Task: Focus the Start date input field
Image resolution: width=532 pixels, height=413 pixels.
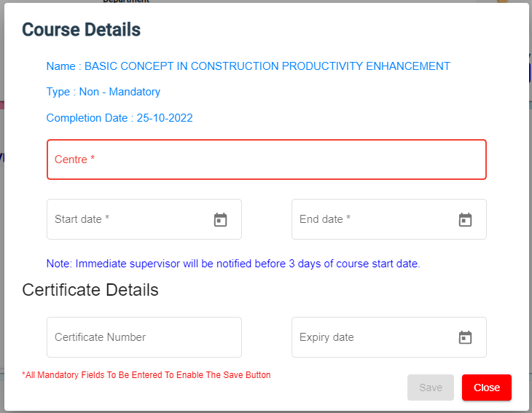Action: pyautogui.click(x=128, y=219)
